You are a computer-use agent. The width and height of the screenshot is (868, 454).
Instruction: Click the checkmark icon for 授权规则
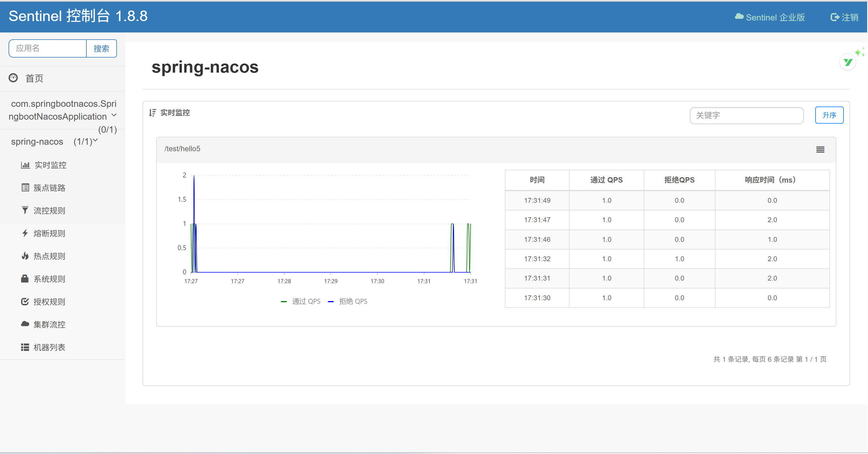[25, 301]
